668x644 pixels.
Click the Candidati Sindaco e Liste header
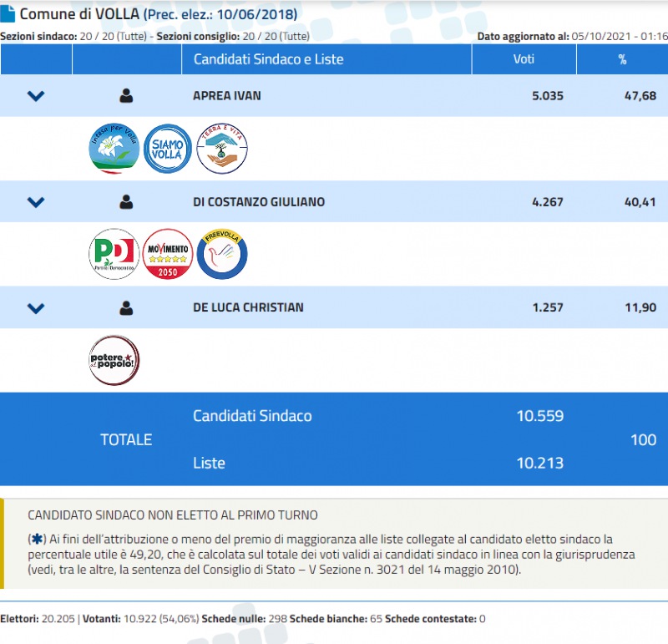(x=268, y=59)
